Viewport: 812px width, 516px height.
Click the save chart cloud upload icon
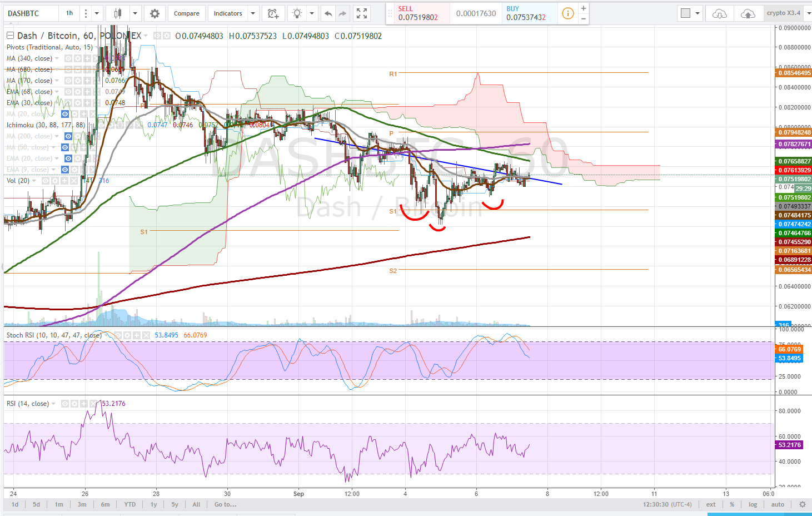[x=748, y=13]
